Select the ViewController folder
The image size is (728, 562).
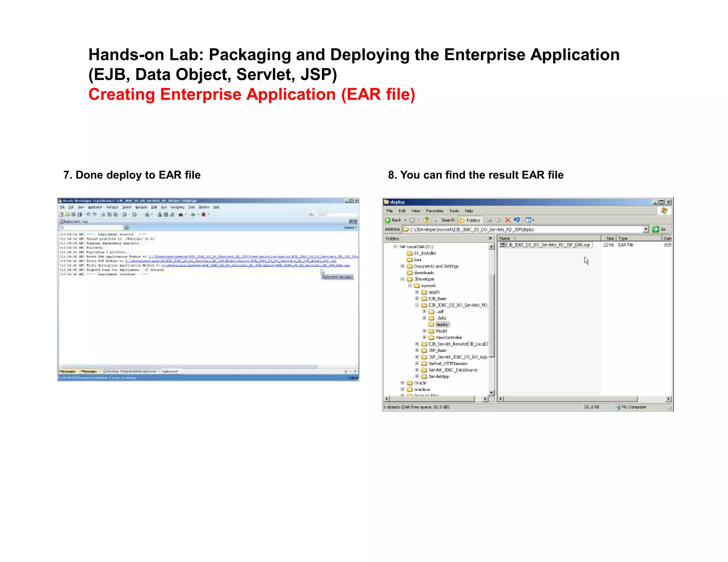(445, 337)
